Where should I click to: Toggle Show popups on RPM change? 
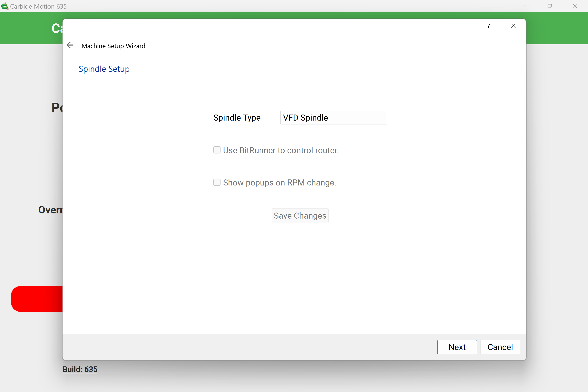(217, 182)
